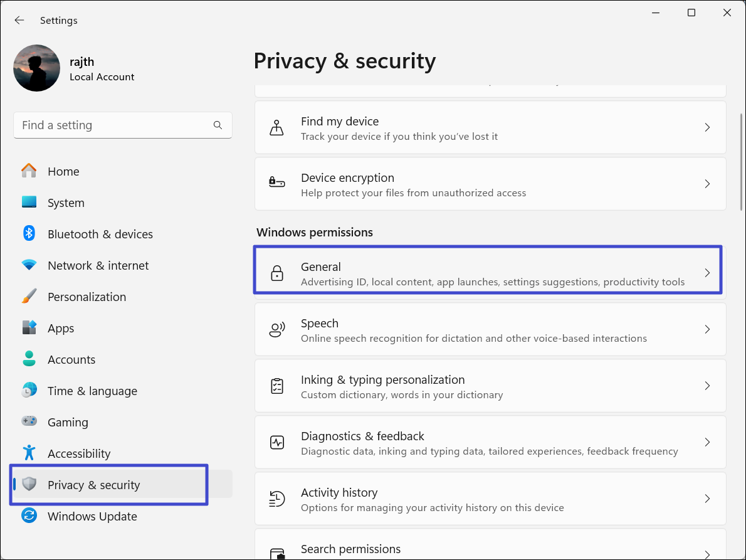Click the Personalization paintbrush icon
The height and width of the screenshot is (560, 746).
pyautogui.click(x=29, y=297)
